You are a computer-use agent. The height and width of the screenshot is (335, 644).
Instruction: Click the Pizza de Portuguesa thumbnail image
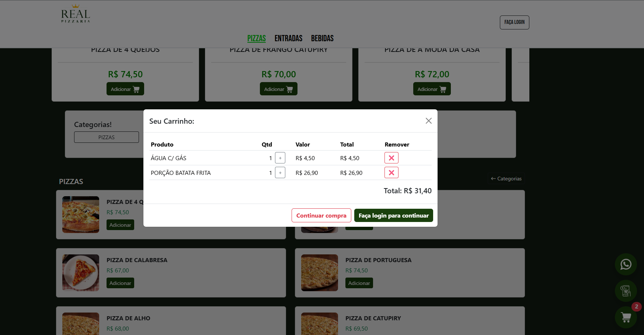tap(319, 272)
